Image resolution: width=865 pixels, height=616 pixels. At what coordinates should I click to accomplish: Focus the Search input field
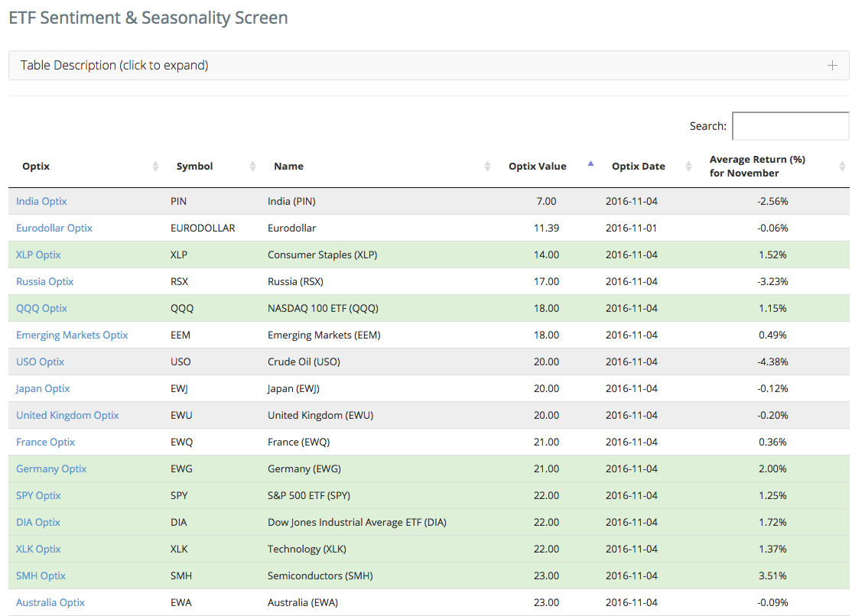[x=790, y=126]
